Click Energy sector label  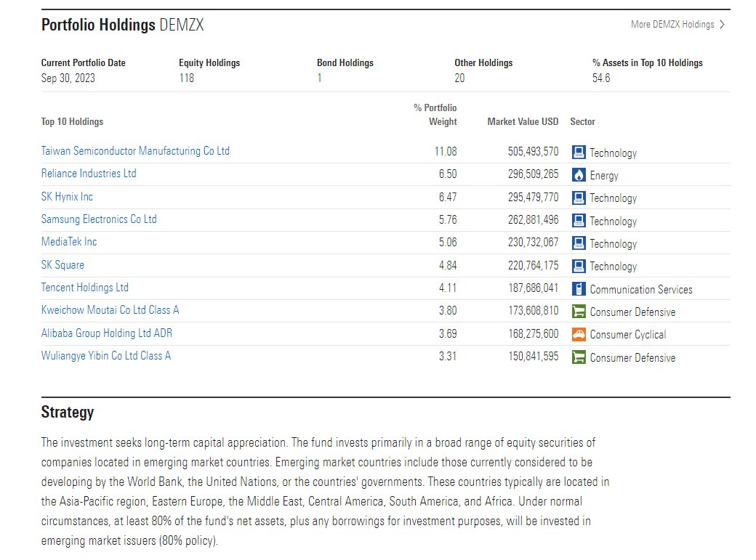603,176
